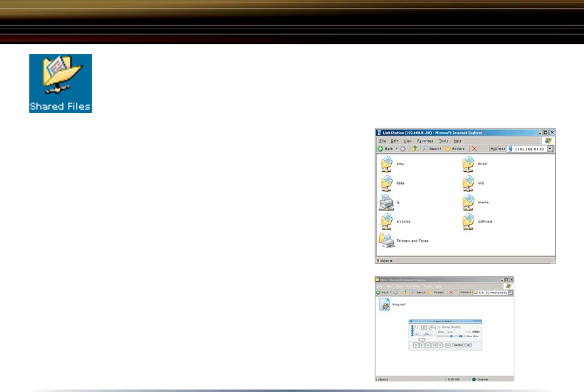
Task: Expand Address dropdown in Link Station window
Action: [x=550, y=149]
